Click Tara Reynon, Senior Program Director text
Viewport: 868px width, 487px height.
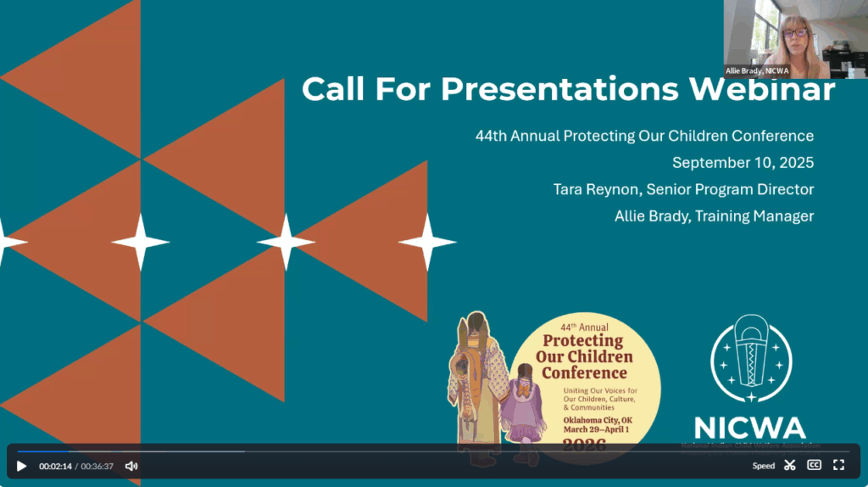[x=684, y=189]
